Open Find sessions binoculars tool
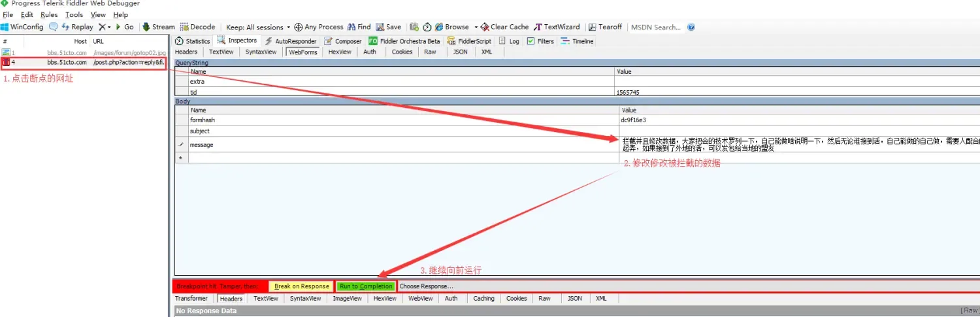The width and height of the screenshot is (980, 317). pos(359,27)
